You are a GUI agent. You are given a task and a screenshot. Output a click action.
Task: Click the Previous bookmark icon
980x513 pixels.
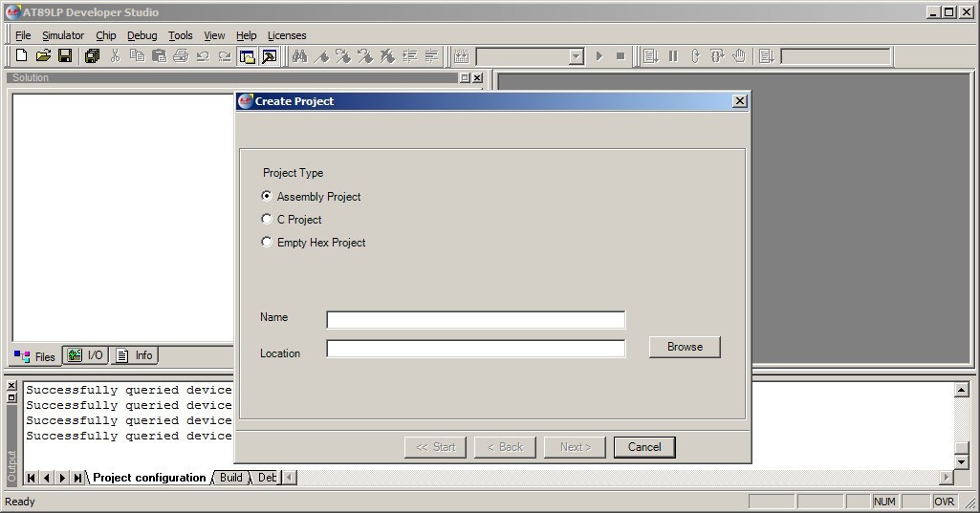point(365,56)
